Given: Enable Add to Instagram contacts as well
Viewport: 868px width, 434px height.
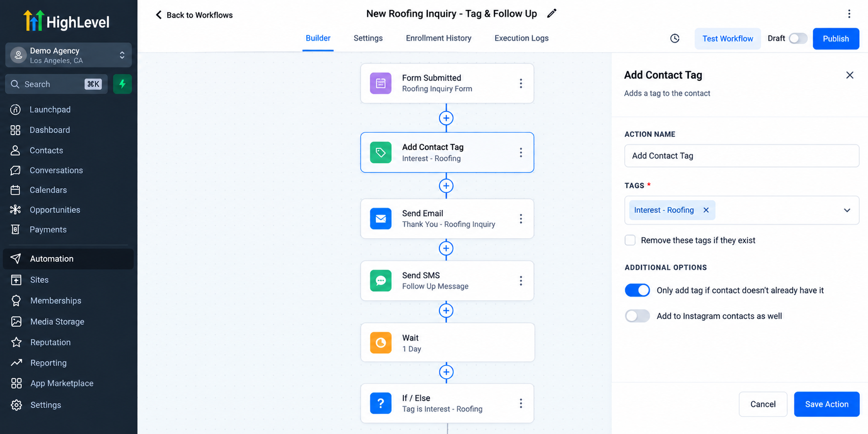Looking at the screenshot, I should point(638,316).
